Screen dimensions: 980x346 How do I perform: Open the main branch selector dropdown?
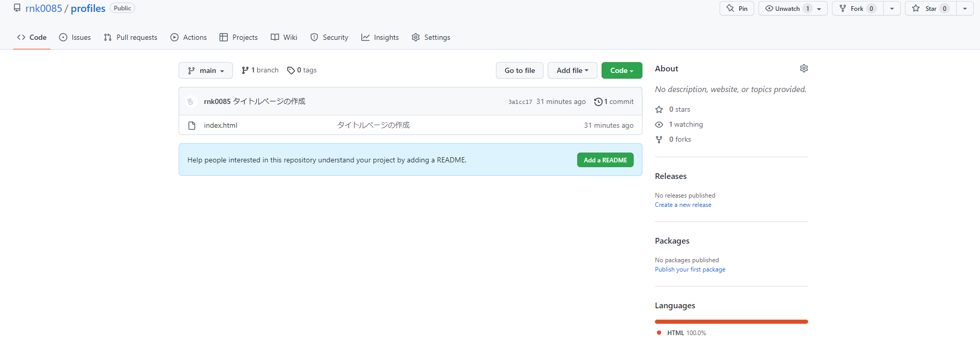[206, 70]
